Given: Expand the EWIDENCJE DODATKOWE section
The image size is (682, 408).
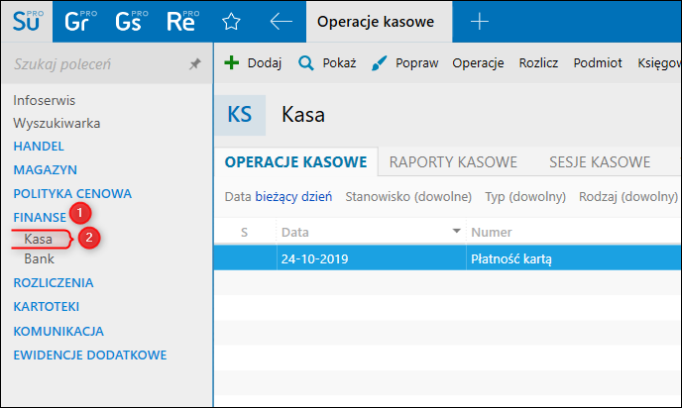Looking at the screenshot, I should (90, 355).
